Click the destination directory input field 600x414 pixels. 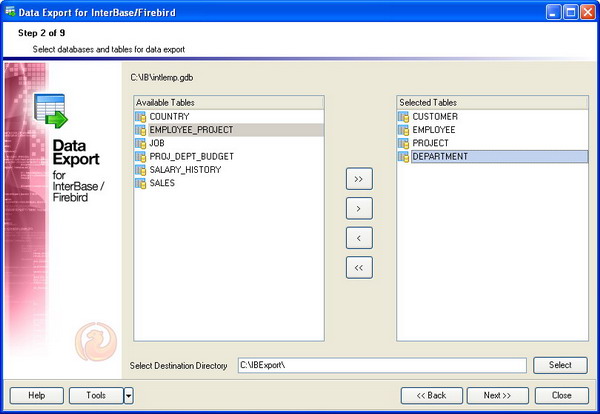point(382,365)
